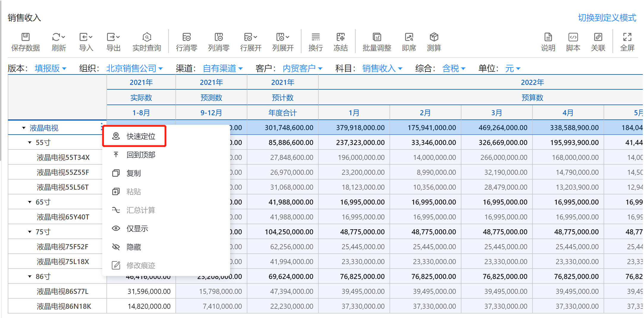Select Show Only (仅显示) eye option

[137, 229]
